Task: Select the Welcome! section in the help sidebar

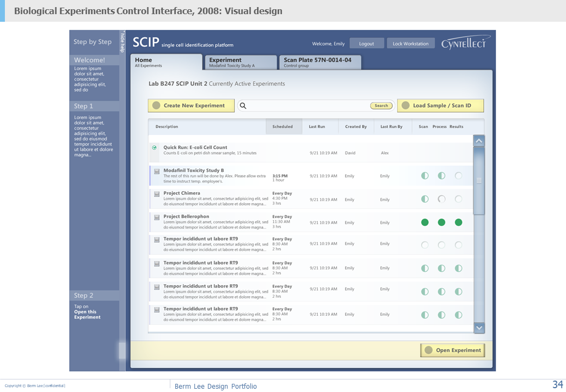Action: [x=95, y=60]
